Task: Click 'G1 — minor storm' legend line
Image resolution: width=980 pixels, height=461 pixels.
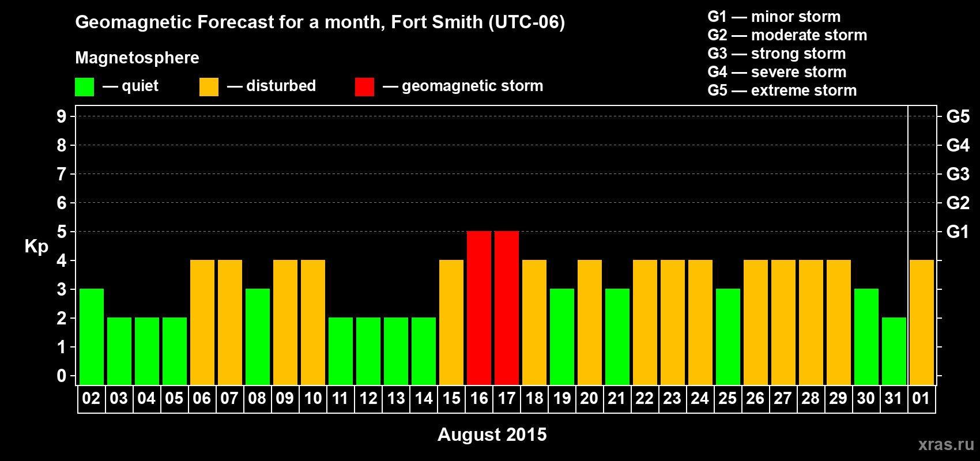Action: click(x=774, y=17)
